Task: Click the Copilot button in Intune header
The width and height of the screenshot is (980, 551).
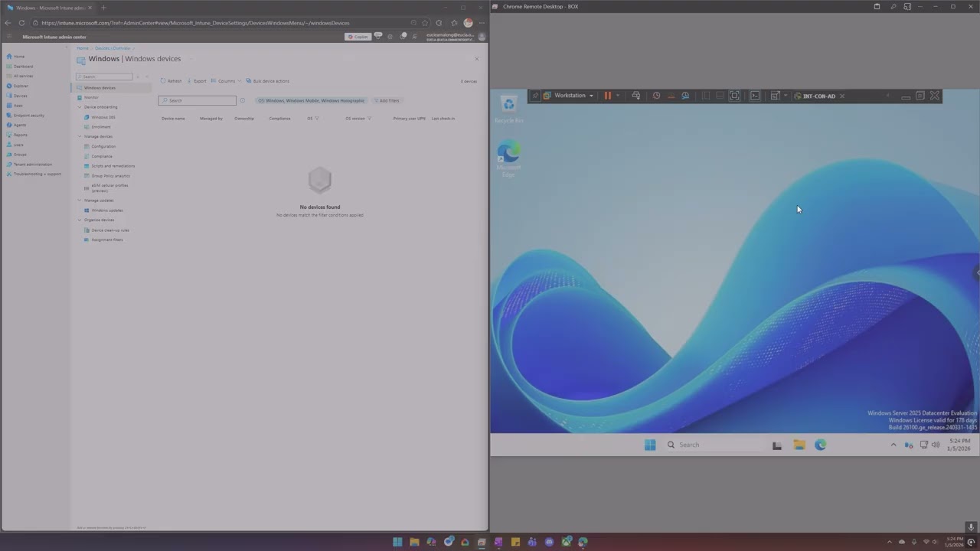Action: (x=358, y=37)
